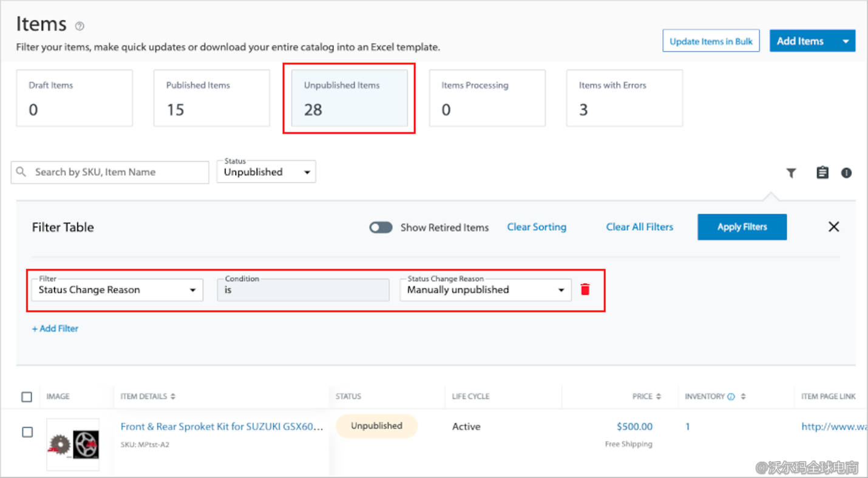868x478 pixels.
Task: Open the Manually unpublished reason dropdown
Action: (x=486, y=290)
